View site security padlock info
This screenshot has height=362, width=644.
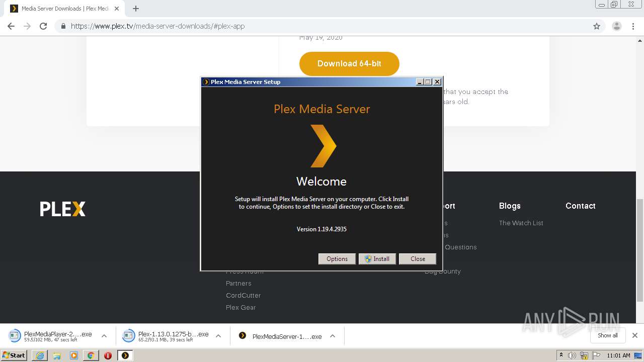[63, 26]
